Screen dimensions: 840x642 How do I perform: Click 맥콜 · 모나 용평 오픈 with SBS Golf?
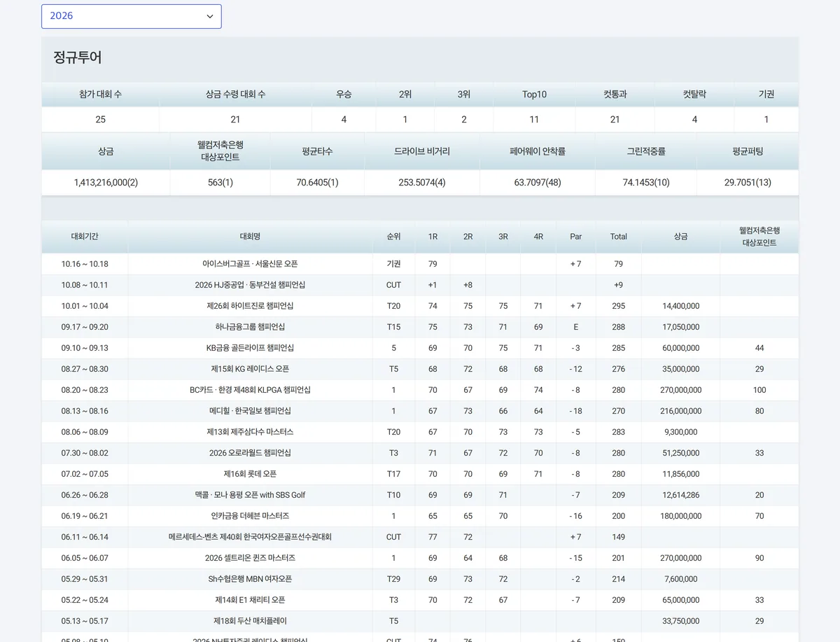click(250, 495)
